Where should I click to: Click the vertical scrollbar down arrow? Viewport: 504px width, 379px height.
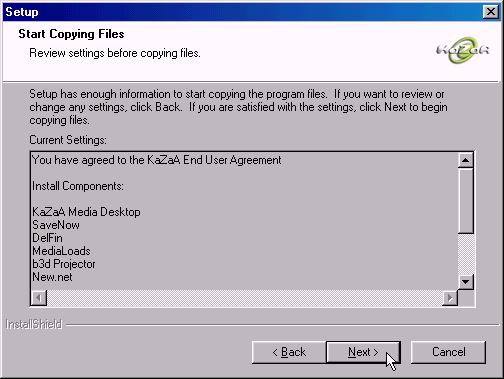point(466,282)
